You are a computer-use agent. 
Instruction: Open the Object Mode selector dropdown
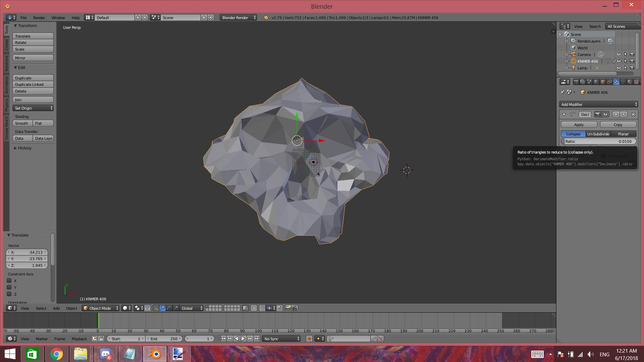pos(101,308)
